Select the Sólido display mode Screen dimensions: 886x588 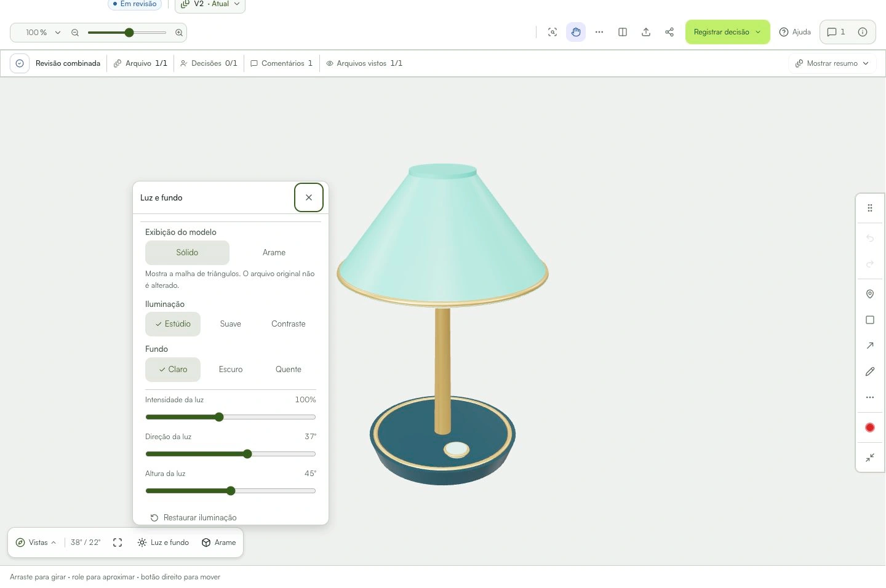(x=187, y=253)
